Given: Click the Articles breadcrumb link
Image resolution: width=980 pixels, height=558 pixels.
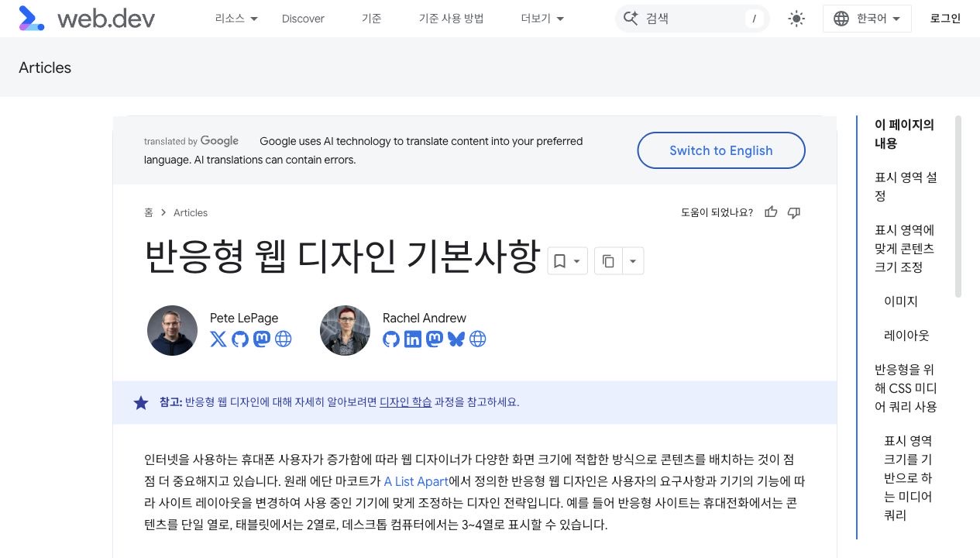Looking at the screenshot, I should tap(191, 212).
